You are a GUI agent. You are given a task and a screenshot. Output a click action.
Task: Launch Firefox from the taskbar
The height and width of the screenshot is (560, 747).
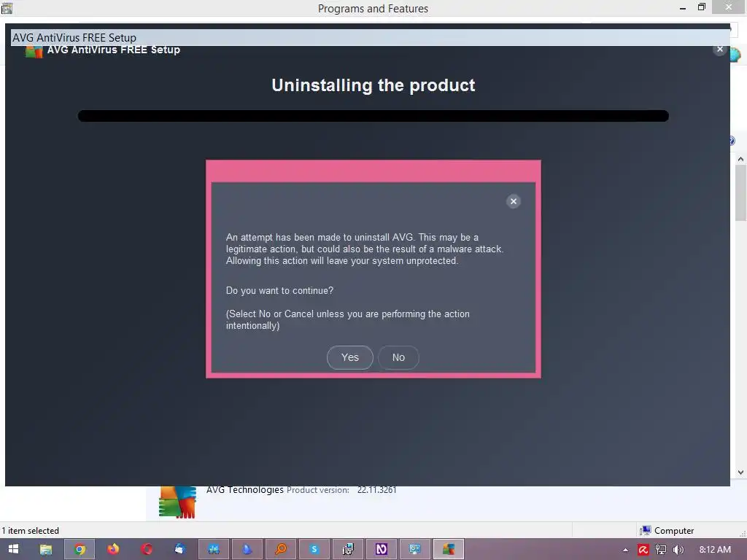coord(113,549)
